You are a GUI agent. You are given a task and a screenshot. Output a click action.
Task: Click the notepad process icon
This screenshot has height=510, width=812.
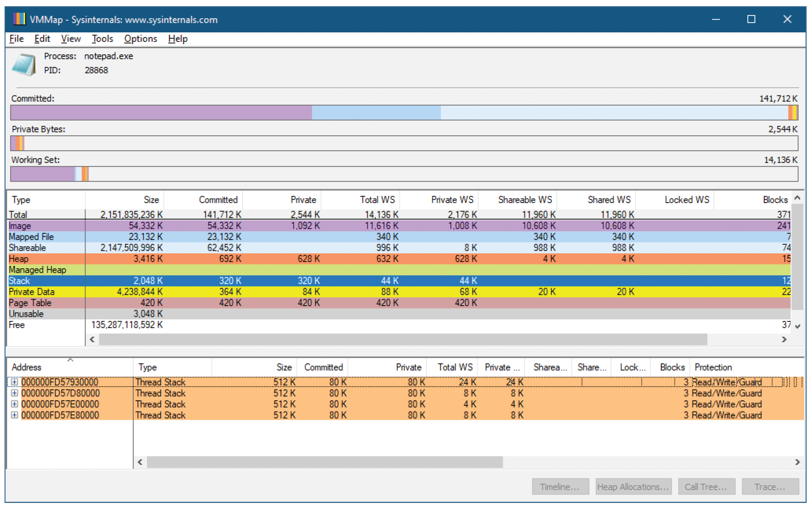coord(24,64)
